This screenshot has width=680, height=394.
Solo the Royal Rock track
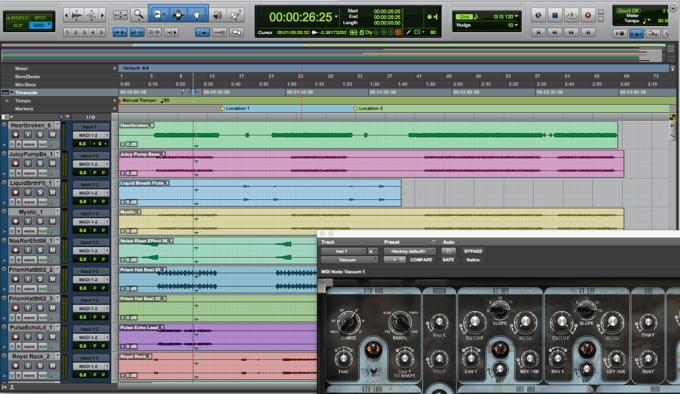tap(40, 365)
